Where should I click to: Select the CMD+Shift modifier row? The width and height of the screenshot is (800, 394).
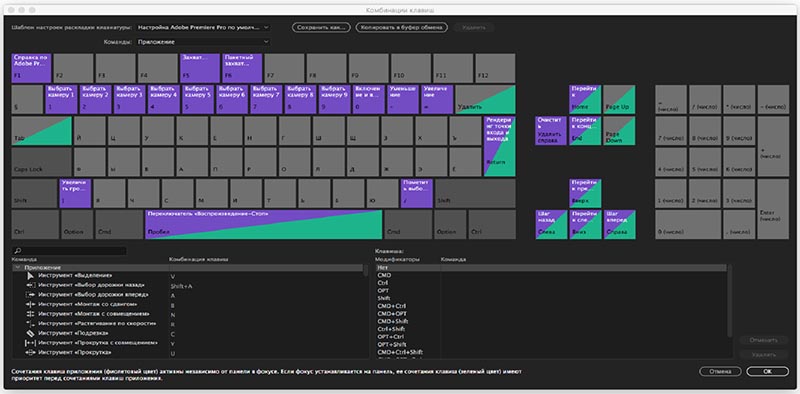(551, 322)
